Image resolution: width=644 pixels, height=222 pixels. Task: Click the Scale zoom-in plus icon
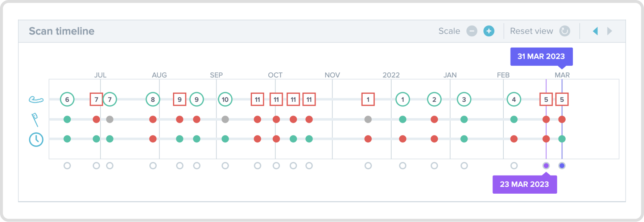(x=489, y=31)
